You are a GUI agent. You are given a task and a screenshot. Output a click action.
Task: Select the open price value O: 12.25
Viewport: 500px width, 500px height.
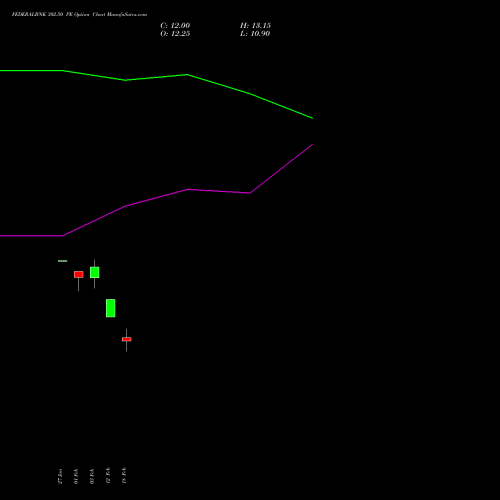[175, 34]
